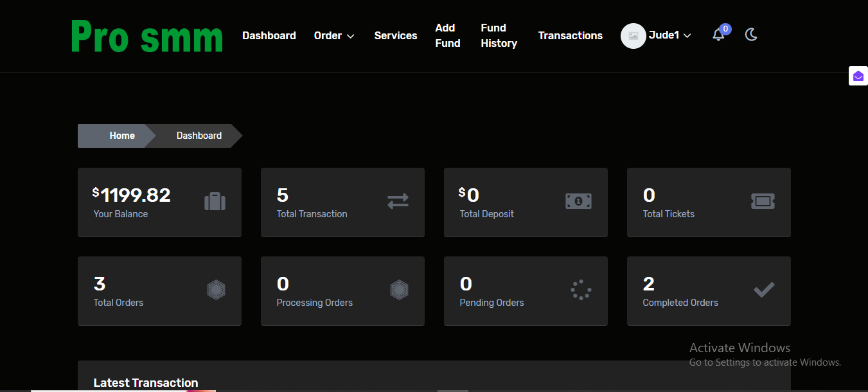This screenshot has height=392, width=868.
Task: Click the transfer arrows icon in Total Transaction
Action: tap(398, 202)
